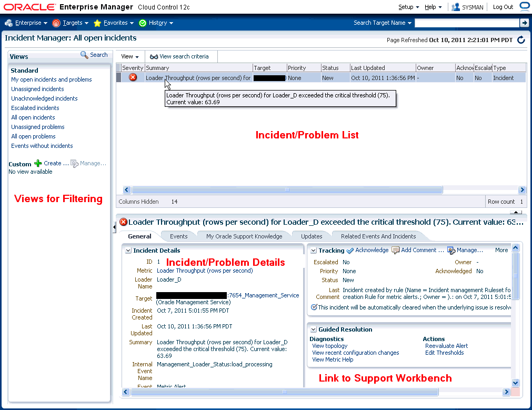
Task: Open My Oracle Support Knowledge tab
Action: pos(244,236)
